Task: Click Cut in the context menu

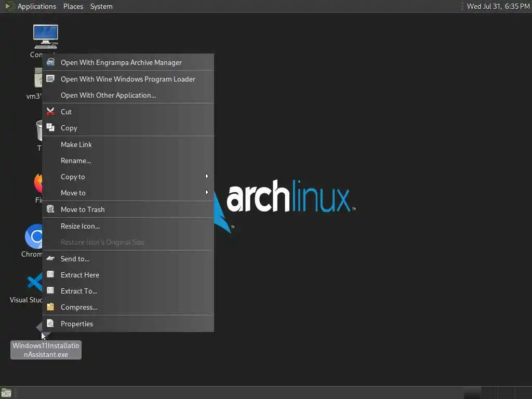Action: (x=128, y=112)
